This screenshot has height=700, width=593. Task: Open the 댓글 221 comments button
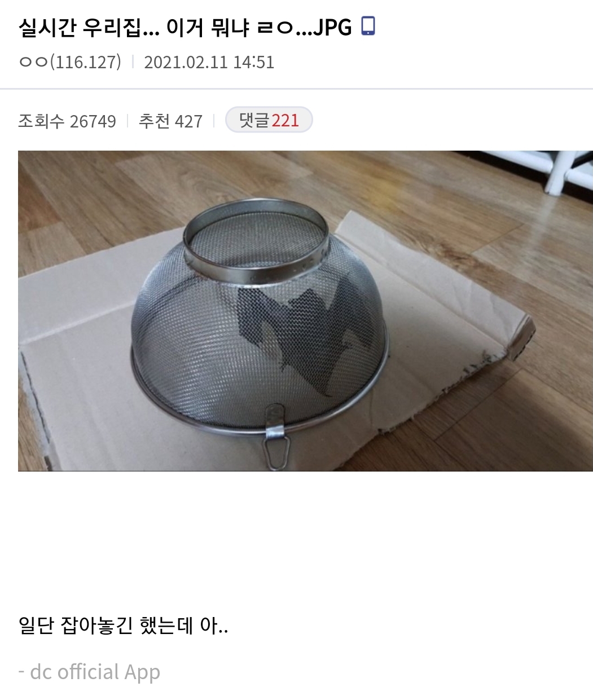269,120
